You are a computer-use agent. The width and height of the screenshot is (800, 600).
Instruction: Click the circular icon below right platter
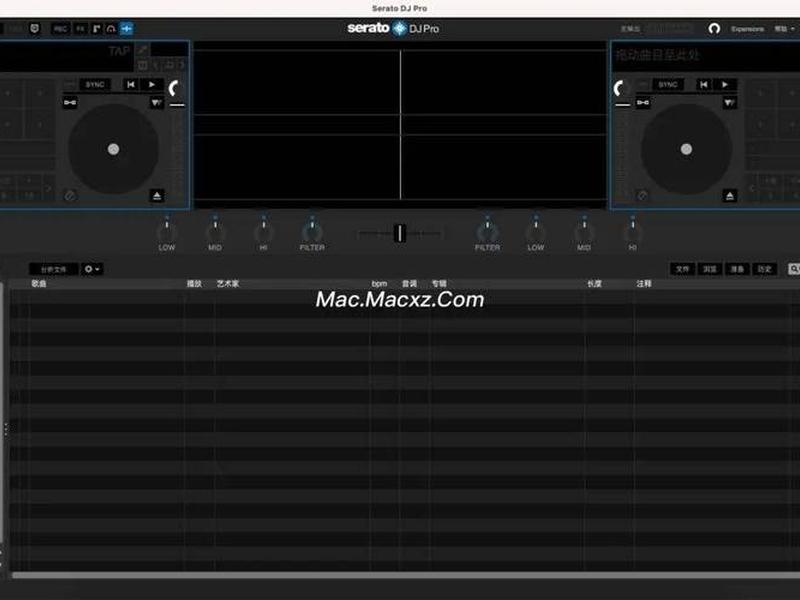tap(643, 195)
